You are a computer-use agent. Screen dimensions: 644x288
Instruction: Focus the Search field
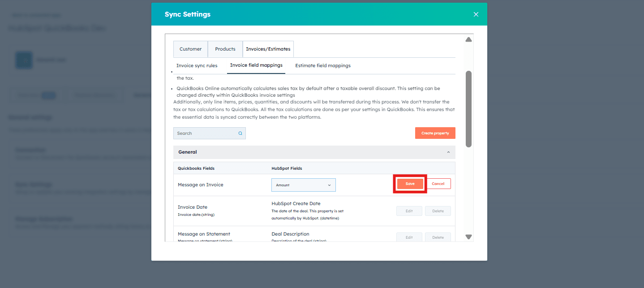tap(210, 133)
